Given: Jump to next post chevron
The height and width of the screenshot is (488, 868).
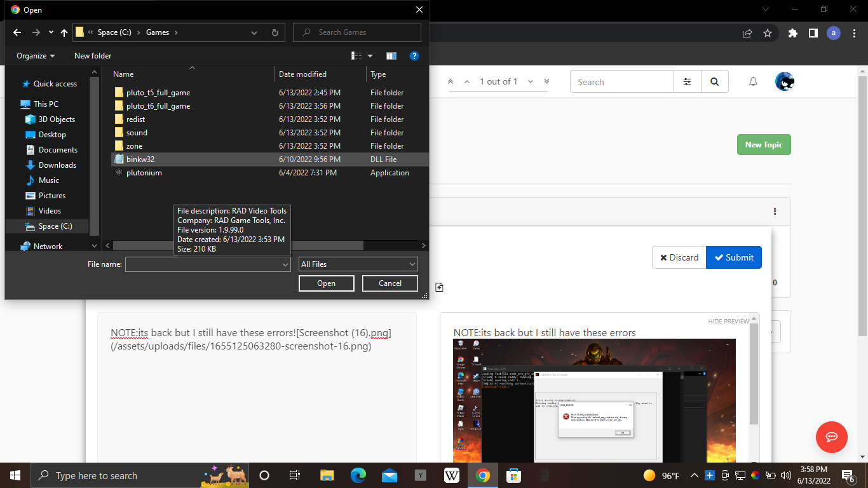Looking at the screenshot, I should click(x=530, y=81).
